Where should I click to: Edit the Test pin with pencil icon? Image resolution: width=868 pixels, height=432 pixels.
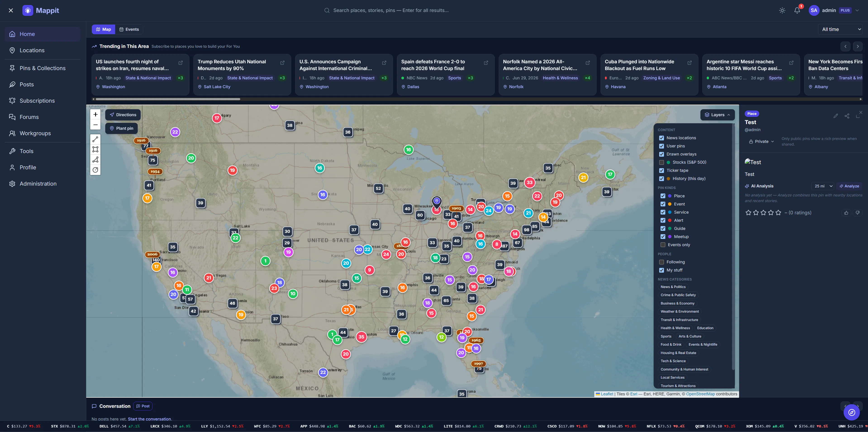pos(836,116)
